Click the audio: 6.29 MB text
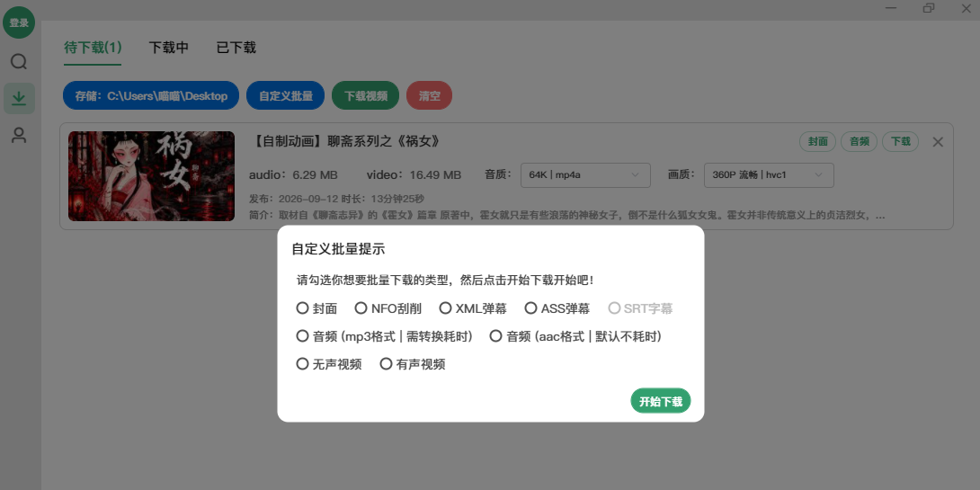 pyautogui.click(x=293, y=175)
